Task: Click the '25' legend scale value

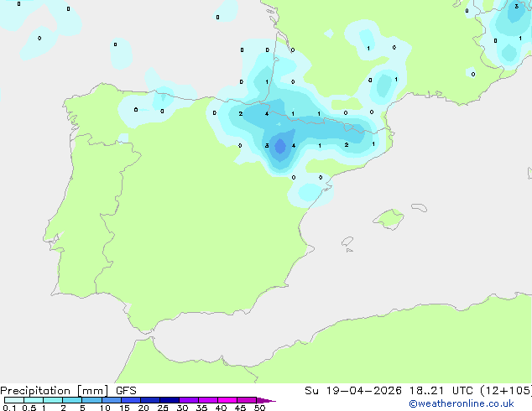Action: 163,408
